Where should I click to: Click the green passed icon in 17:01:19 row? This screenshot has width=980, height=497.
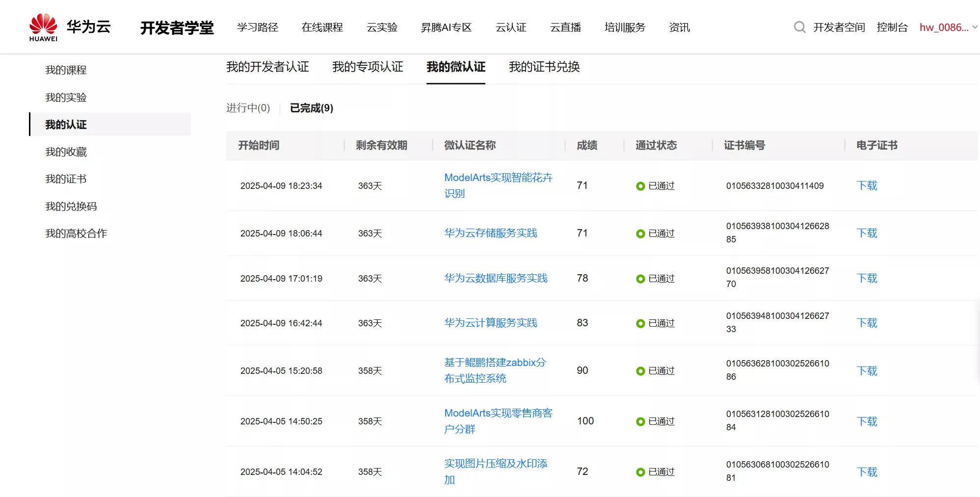(640, 279)
